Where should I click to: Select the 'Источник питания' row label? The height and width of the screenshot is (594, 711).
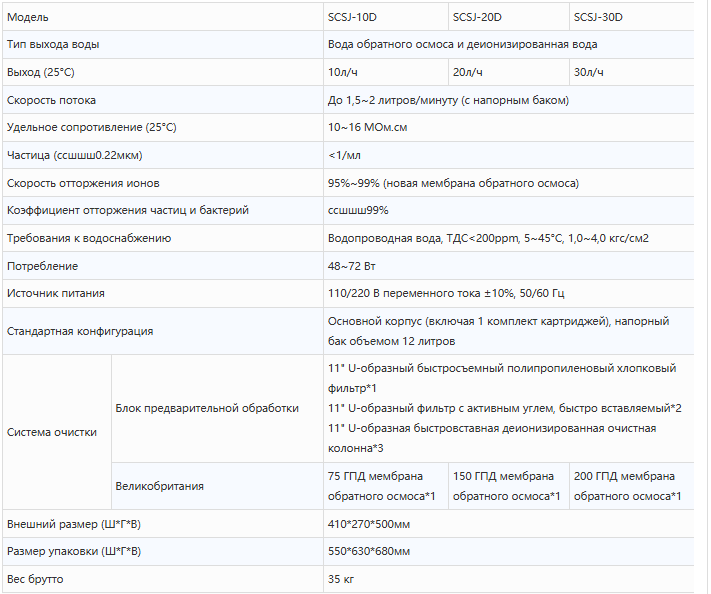click(x=55, y=293)
